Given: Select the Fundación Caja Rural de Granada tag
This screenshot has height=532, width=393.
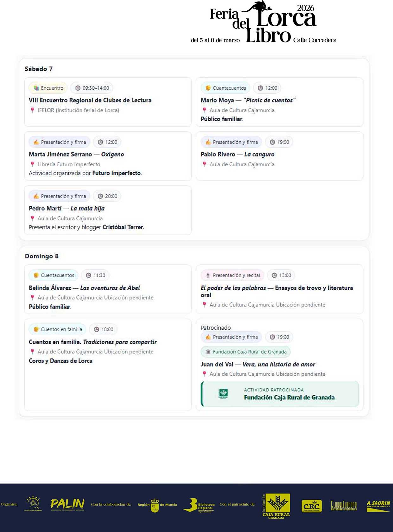Looking at the screenshot, I should (246, 351).
